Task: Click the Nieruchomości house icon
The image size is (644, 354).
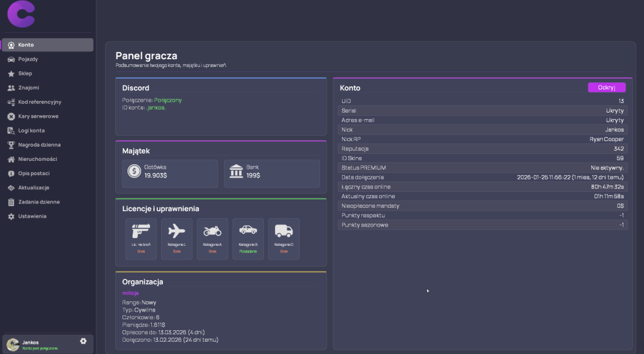Action: tap(11, 160)
